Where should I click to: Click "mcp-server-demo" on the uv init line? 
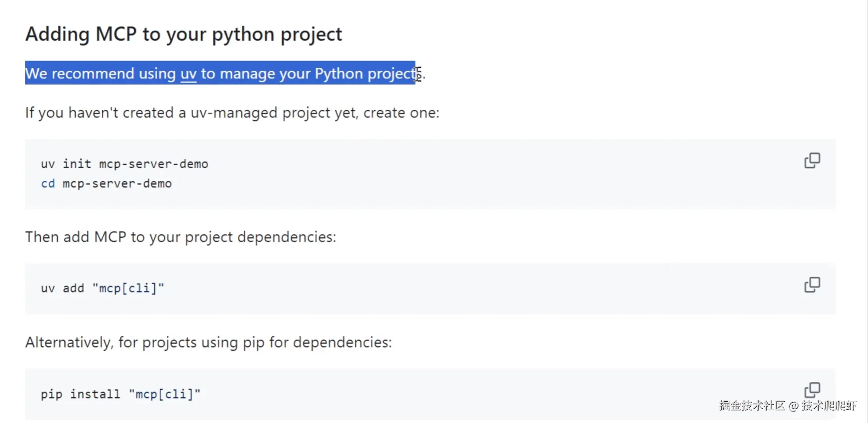point(153,164)
